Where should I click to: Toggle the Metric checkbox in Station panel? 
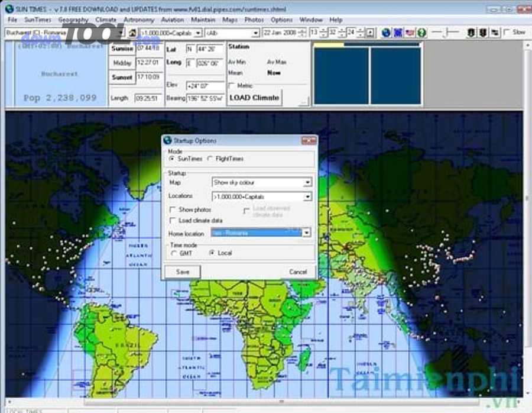click(x=232, y=85)
